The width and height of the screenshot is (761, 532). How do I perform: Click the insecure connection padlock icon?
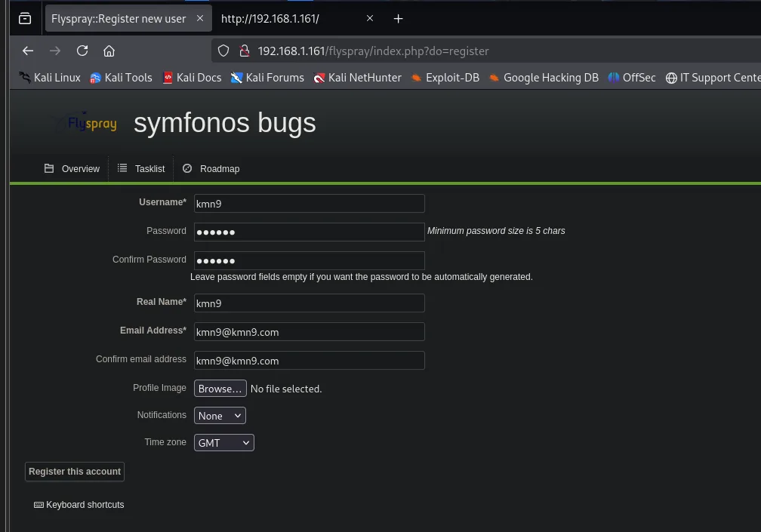click(x=245, y=51)
